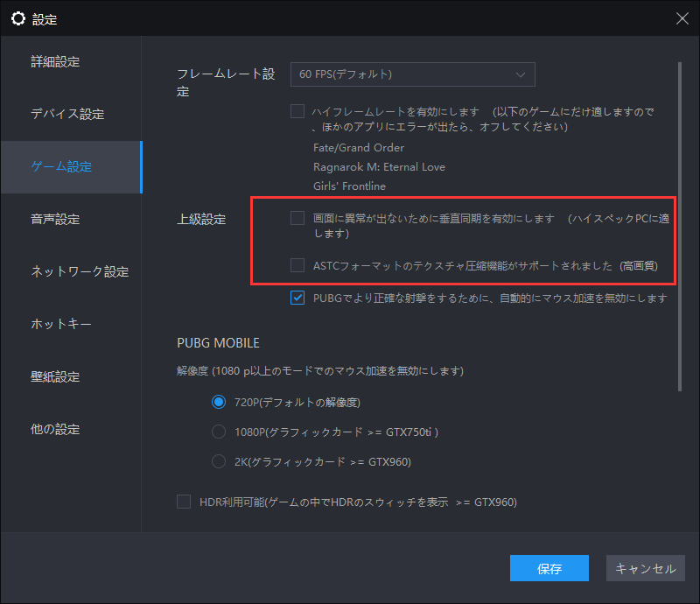
Task: Enable the high frame rate checkbox
Action: [x=297, y=110]
